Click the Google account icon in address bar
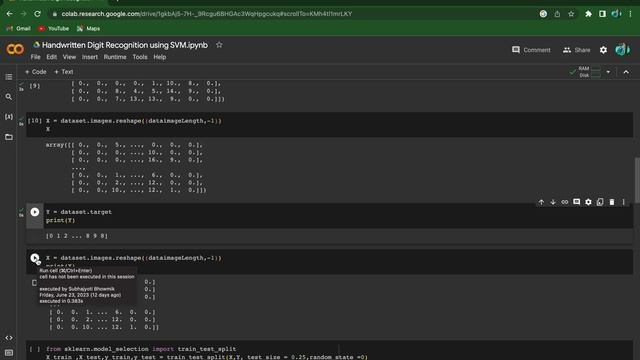The height and width of the screenshot is (360, 640). pyautogui.click(x=543, y=14)
